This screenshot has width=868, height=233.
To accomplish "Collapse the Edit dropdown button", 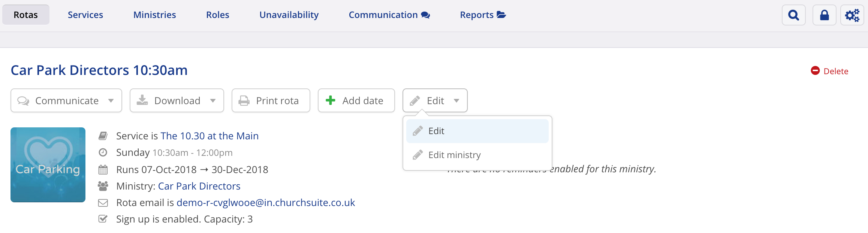I will coord(435,100).
